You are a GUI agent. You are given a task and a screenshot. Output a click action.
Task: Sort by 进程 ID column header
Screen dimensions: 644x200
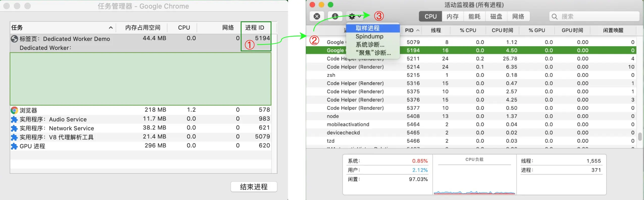[x=255, y=28]
